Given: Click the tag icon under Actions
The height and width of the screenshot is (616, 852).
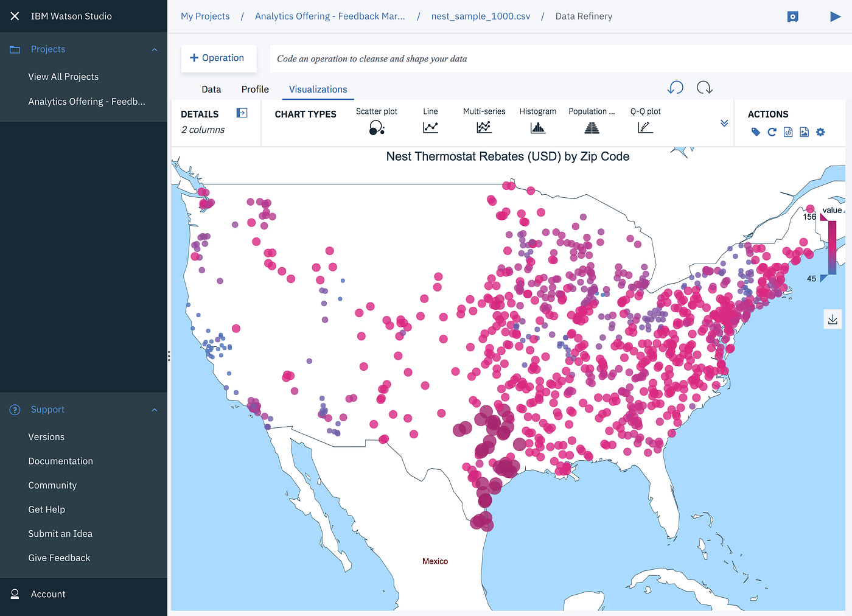Looking at the screenshot, I should point(756,132).
